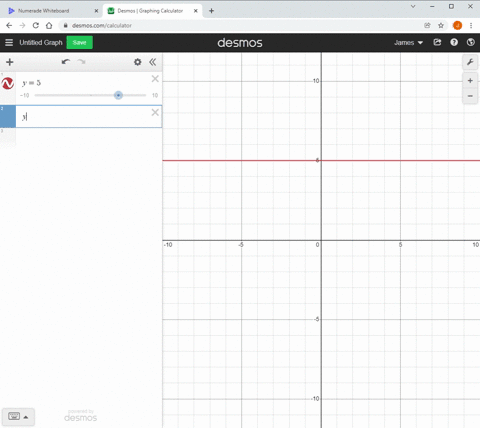This screenshot has height=428, width=480.
Task: Zoom in on the graph
Action: [x=470, y=81]
